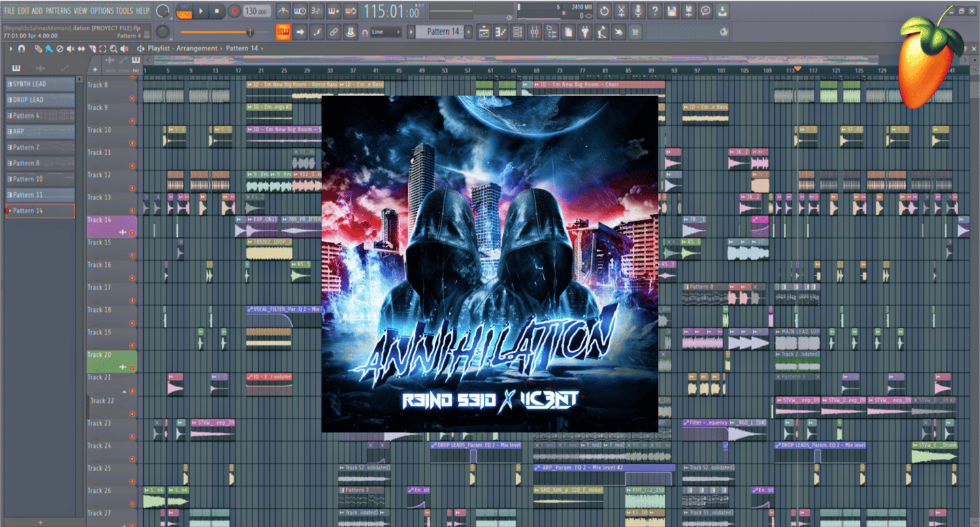Open the project picker page icon

tap(568, 32)
